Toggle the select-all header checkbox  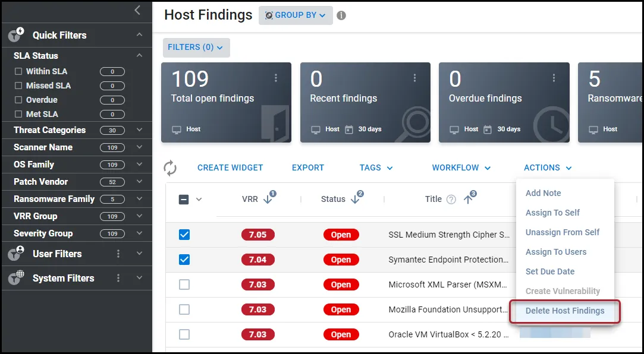pos(184,200)
